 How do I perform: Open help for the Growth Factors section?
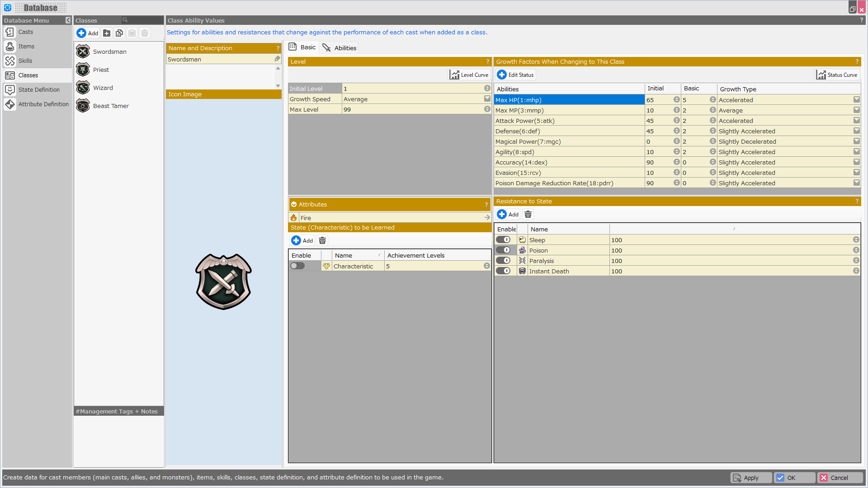click(x=857, y=62)
